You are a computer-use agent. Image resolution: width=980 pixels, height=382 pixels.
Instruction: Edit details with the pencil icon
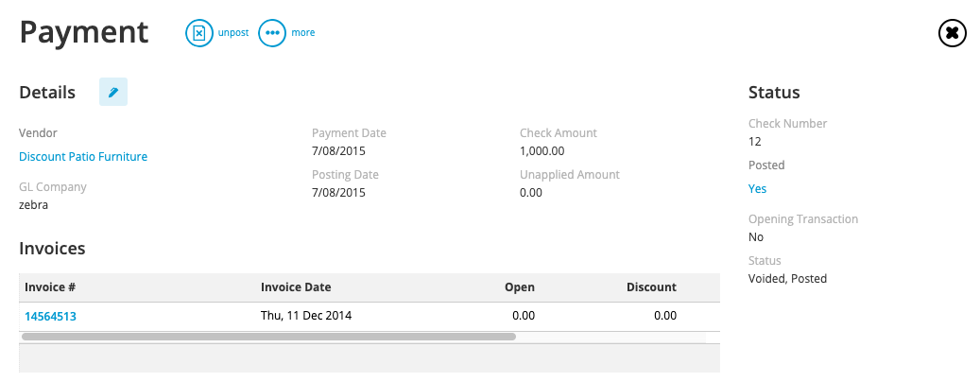point(113,92)
